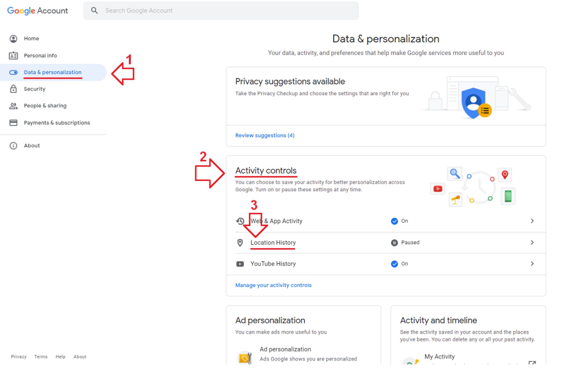Viewport: 588px width, 383px height.
Task: Expand the Location History chevron
Action: (x=532, y=242)
